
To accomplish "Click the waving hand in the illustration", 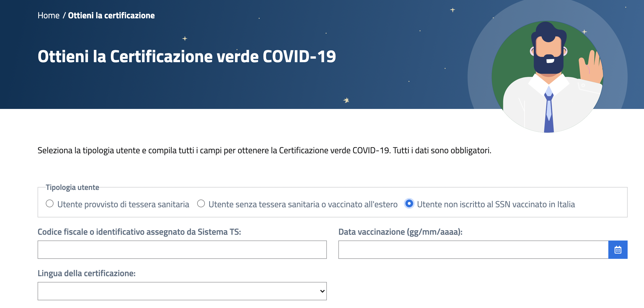I will [x=591, y=67].
